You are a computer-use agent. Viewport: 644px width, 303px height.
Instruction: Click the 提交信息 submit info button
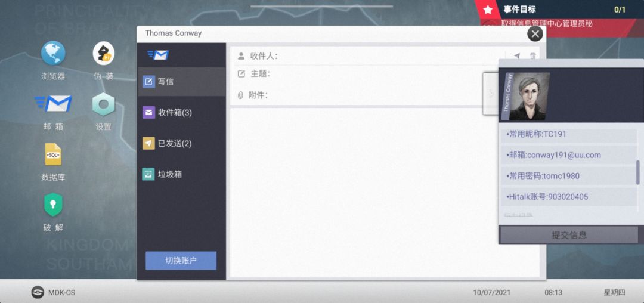click(x=569, y=235)
